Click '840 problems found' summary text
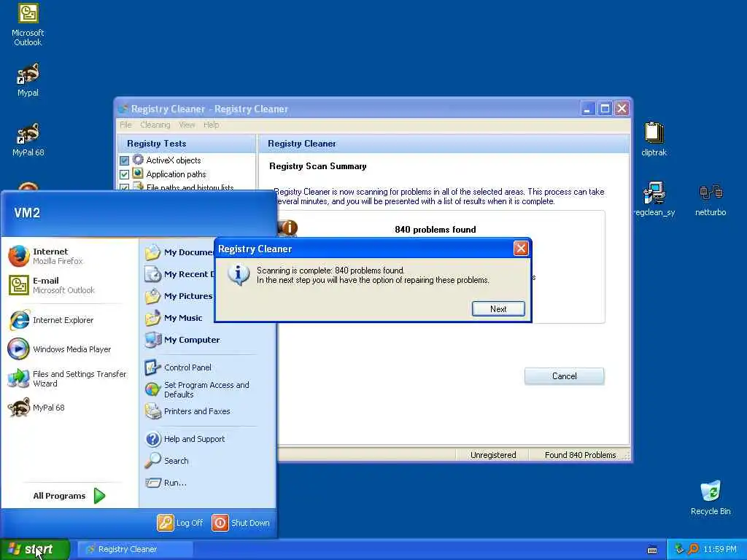 pyautogui.click(x=436, y=230)
